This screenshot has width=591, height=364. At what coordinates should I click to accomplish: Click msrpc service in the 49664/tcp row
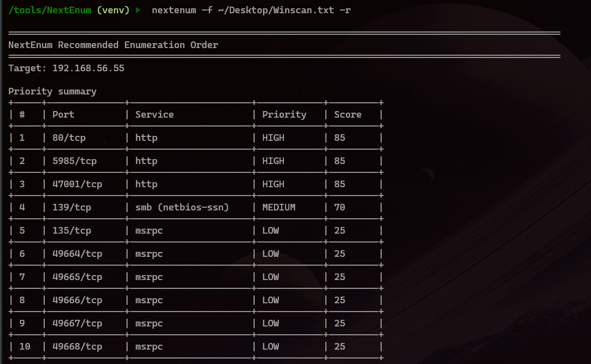149,254
